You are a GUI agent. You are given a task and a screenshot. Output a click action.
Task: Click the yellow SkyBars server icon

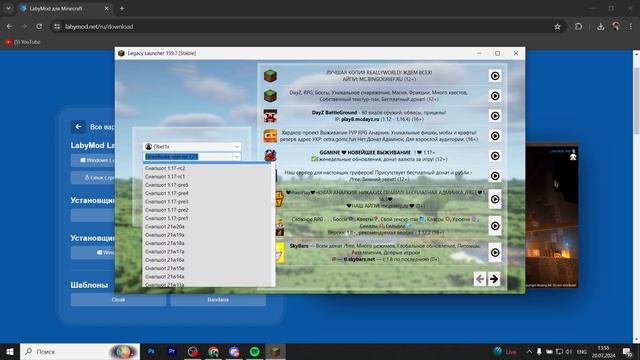(x=280, y=253)
